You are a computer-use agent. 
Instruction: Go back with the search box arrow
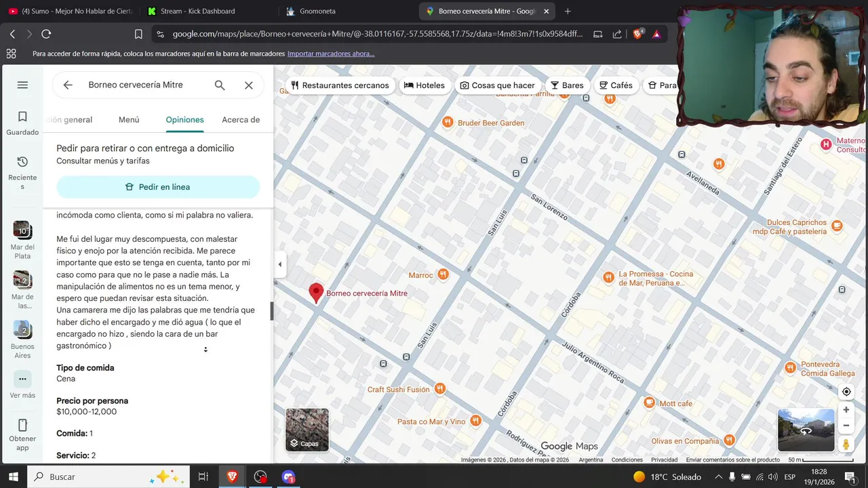coord(68,85)
